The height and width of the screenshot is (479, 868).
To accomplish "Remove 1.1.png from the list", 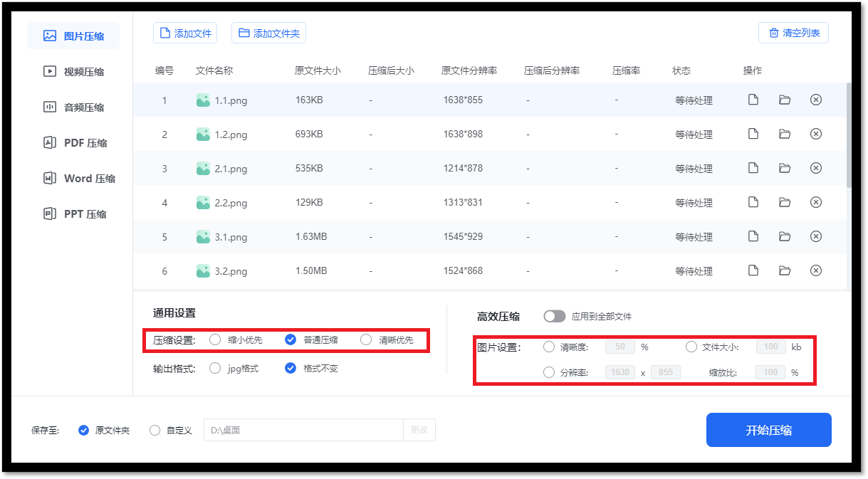I will coord(816,100).
